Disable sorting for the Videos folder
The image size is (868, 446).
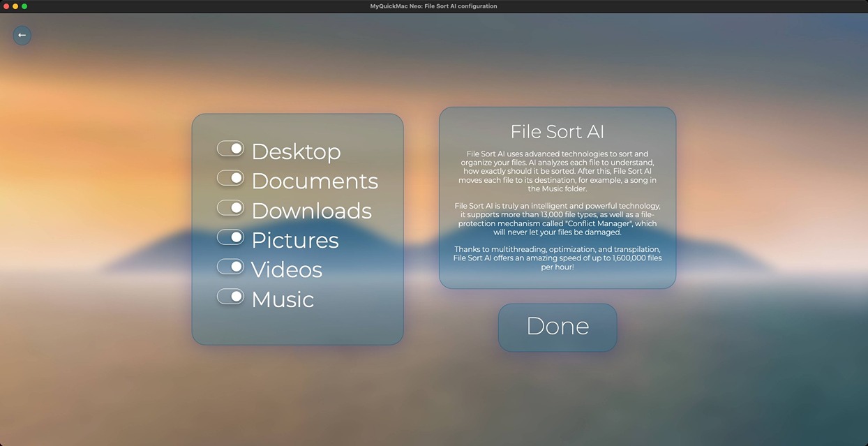[x=230, y=266]
